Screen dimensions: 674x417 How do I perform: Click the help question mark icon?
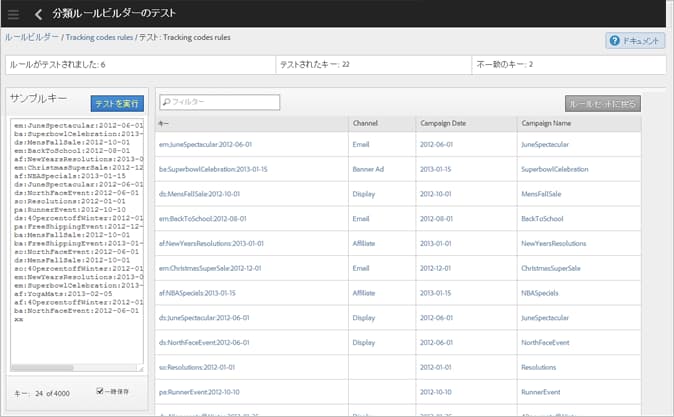point(615,40)
